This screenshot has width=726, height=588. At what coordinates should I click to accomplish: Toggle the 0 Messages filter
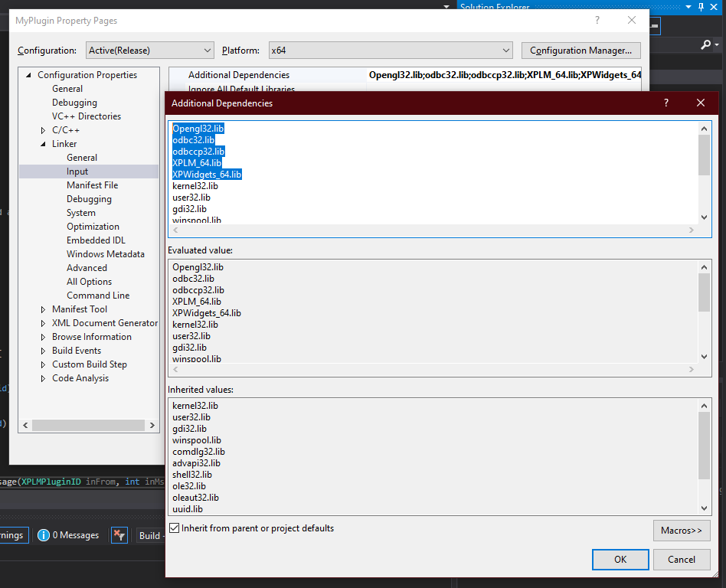[68, 535]
